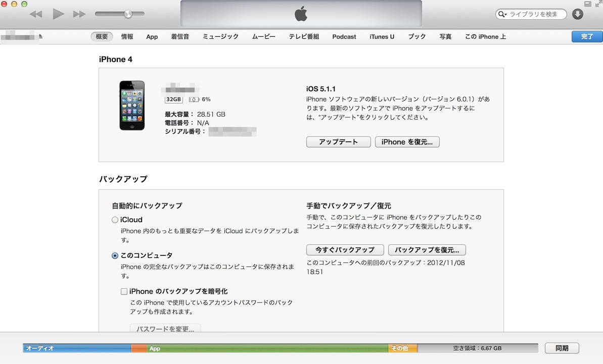This screenshot has width=603, height=364.
Task: Open the ムービー tab
Action: [x=264, y=36]
